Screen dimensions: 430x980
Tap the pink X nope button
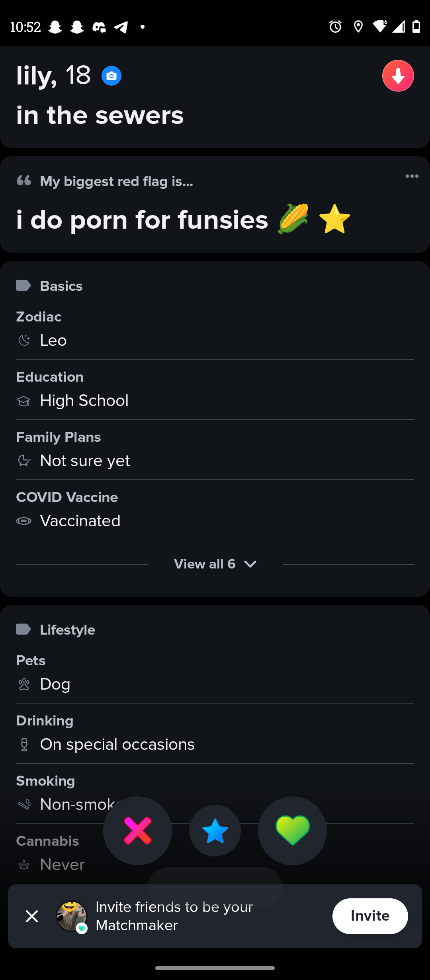(137, 831)
